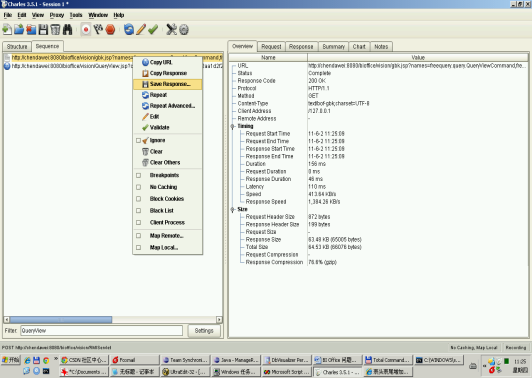Select Copy URL in context menu
The width and height of the screenshot is (532, 378).
point(168,62)
